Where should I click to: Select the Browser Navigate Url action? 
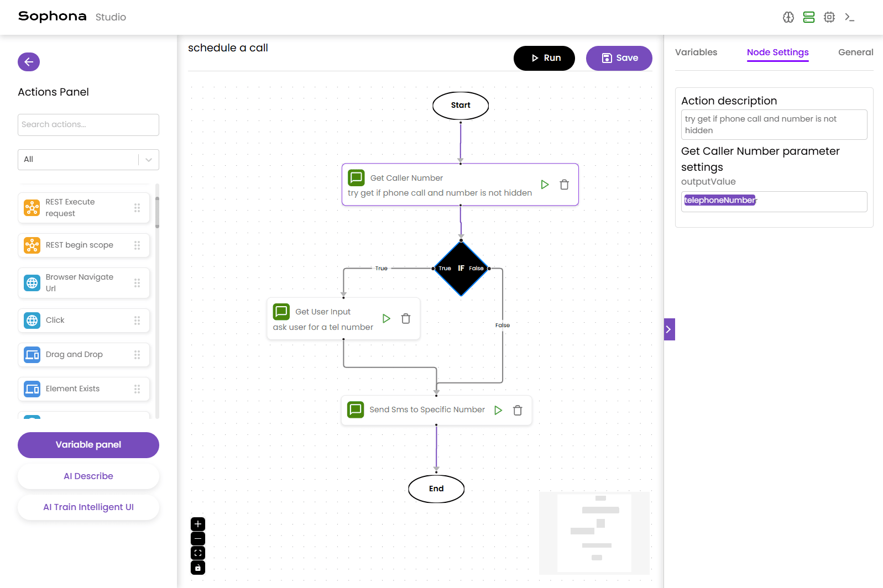pyautogui.click(x=83, y=283)
